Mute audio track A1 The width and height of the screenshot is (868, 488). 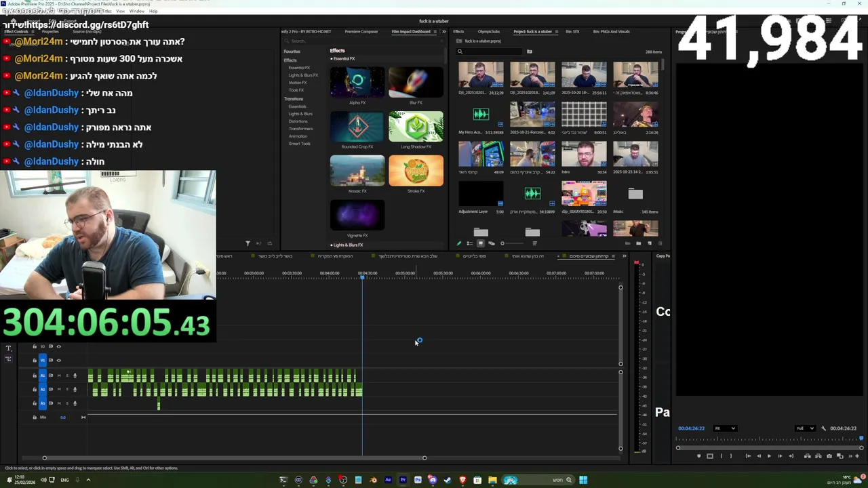pyautogui.click(x=59, y=375)
